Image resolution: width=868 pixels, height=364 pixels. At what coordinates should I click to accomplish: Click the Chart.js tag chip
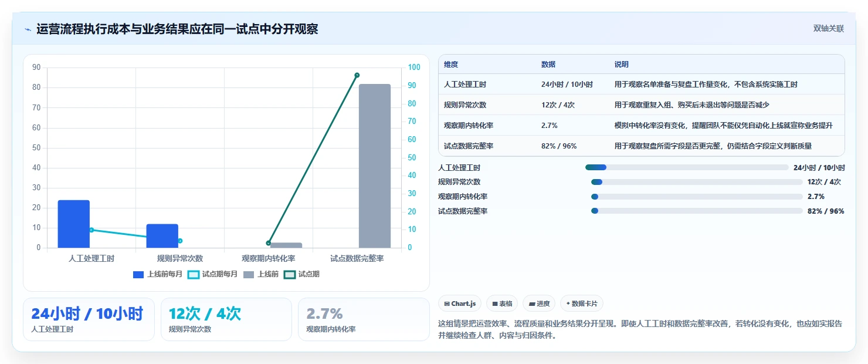460,304
